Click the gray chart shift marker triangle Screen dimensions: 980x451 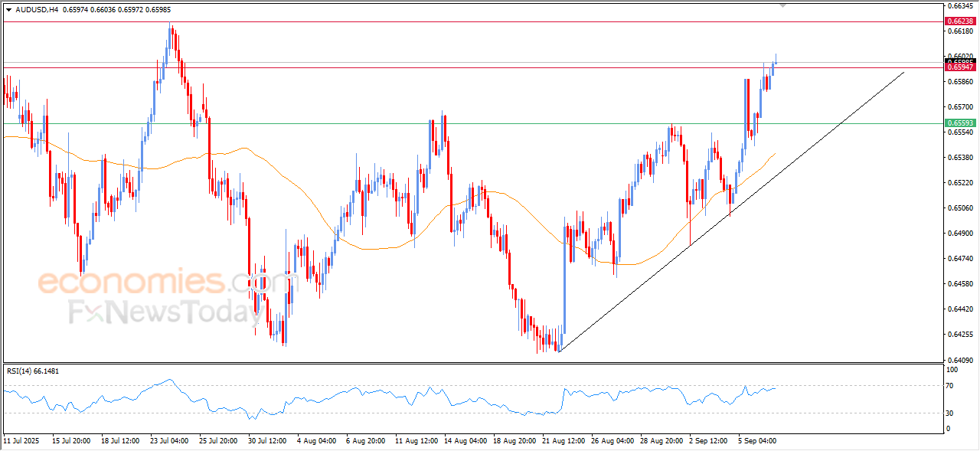coord(782,5)
